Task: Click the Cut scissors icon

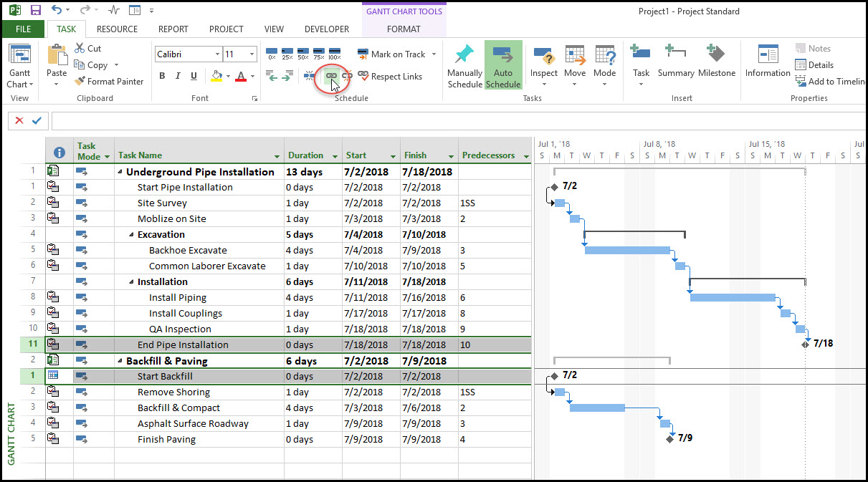Action: pos(79,49)
